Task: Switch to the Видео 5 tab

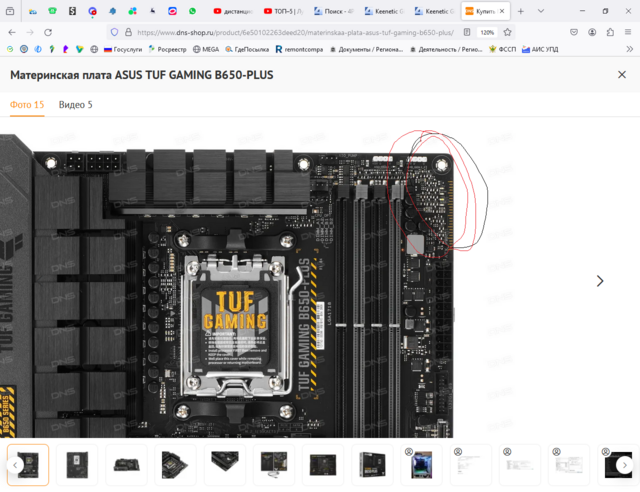Action: click(75, 104)
